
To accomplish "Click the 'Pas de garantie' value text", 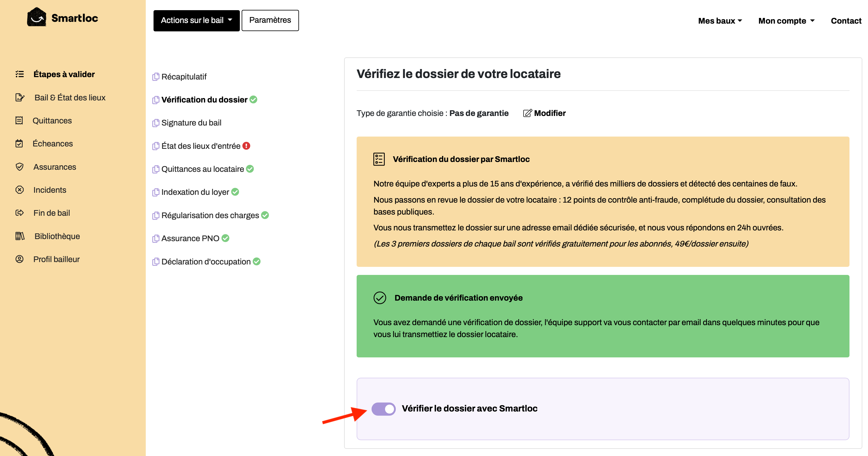I will point(479,113).
